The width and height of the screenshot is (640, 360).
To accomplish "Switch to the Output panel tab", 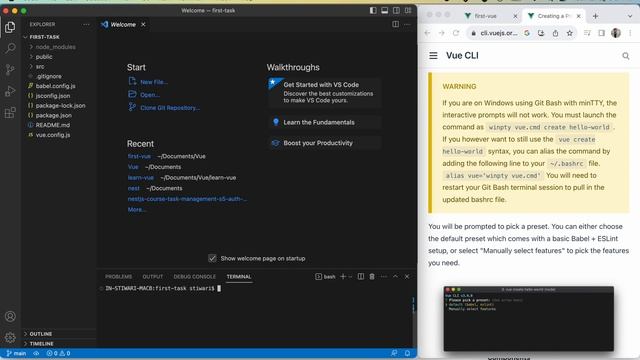I will tap(153, 277).
